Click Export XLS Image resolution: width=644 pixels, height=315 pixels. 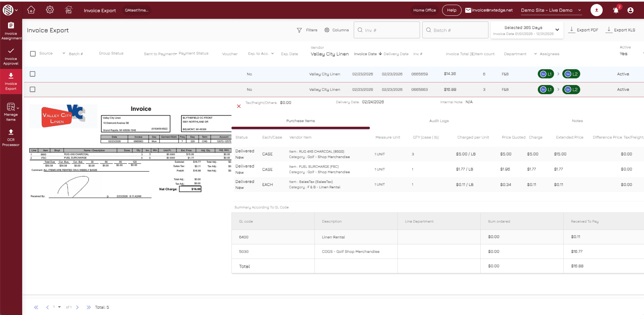(x=620, y=30)
